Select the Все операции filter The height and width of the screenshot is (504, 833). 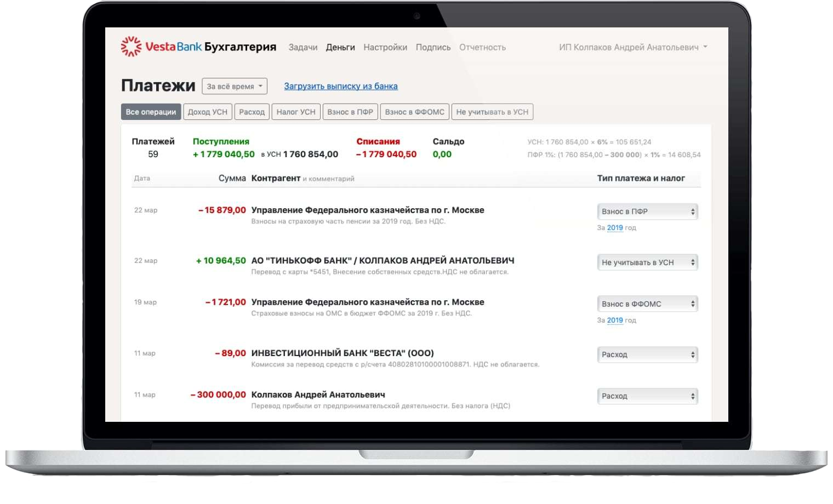tap(151, 112)
